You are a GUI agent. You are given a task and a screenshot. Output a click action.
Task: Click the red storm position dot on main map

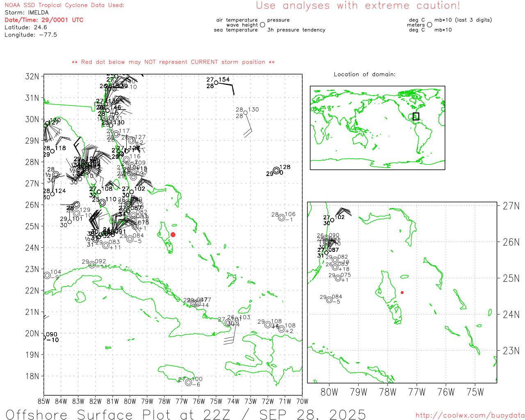pos(173,235)
